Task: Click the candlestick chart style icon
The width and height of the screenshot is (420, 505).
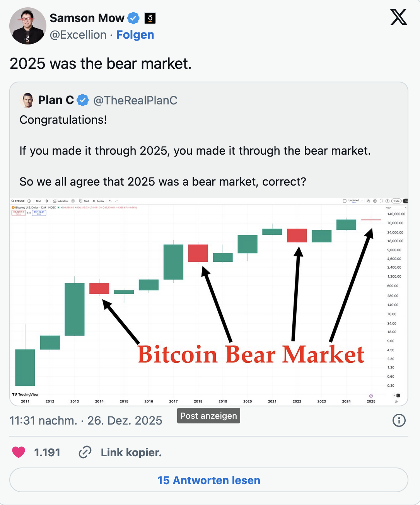Action: point(47,201)
